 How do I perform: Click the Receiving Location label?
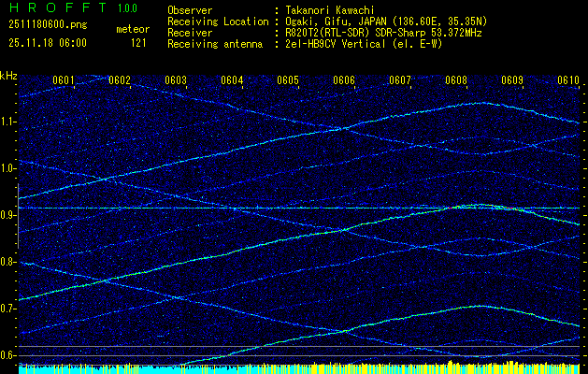[x=218, y=22]
